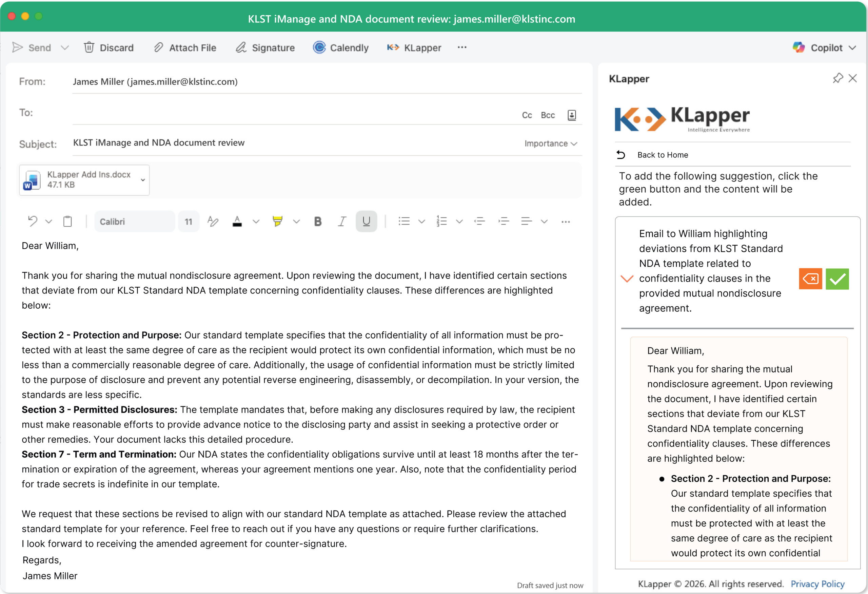Expand the Importance dropdown
Image resolution: width=868 pixels, height=594 pixels.
point(551,143)
